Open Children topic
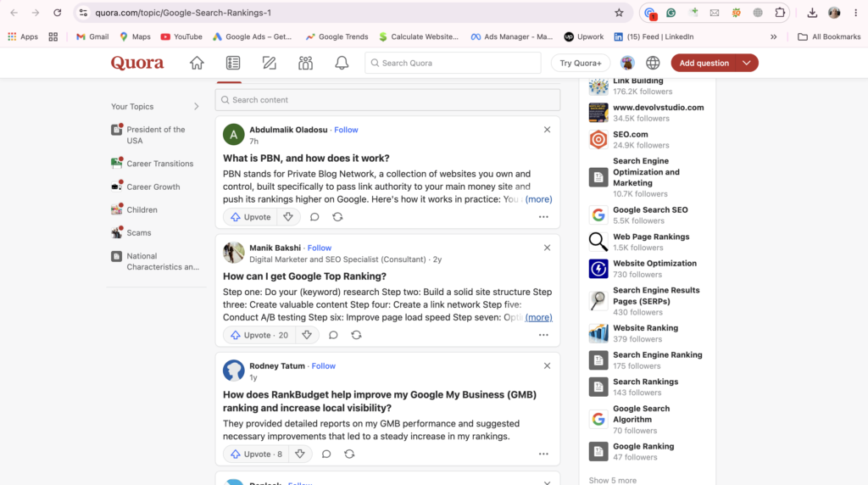Screen dimensions: 868x485 pos(135,209)
